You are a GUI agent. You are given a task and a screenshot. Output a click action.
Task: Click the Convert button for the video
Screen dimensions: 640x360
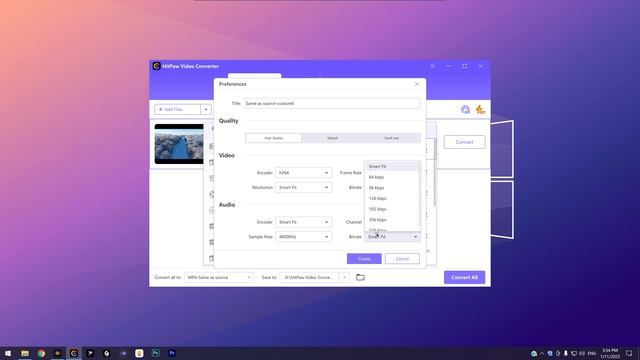tap(464, 142)
